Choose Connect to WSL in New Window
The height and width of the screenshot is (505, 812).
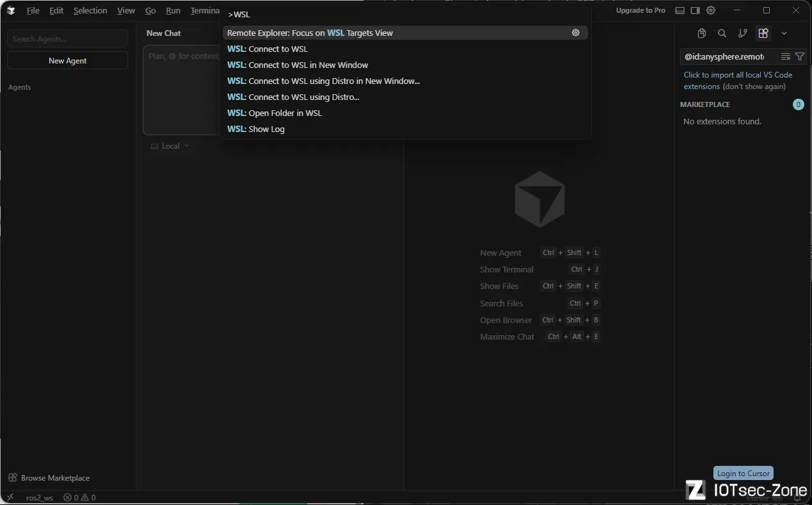pos(405,65)
